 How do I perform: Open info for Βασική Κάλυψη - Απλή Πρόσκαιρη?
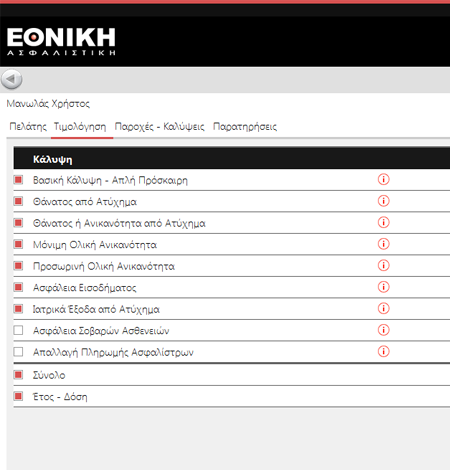coord(384,179)
